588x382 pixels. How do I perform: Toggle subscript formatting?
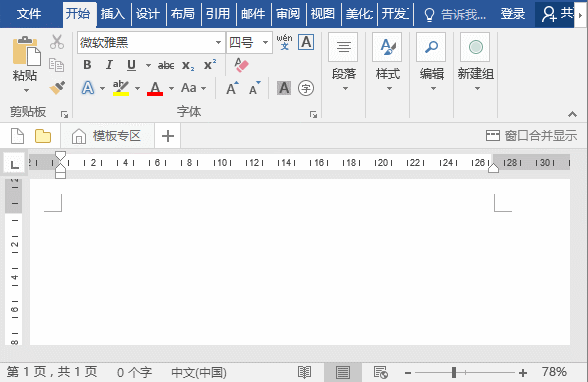[188, 66]
